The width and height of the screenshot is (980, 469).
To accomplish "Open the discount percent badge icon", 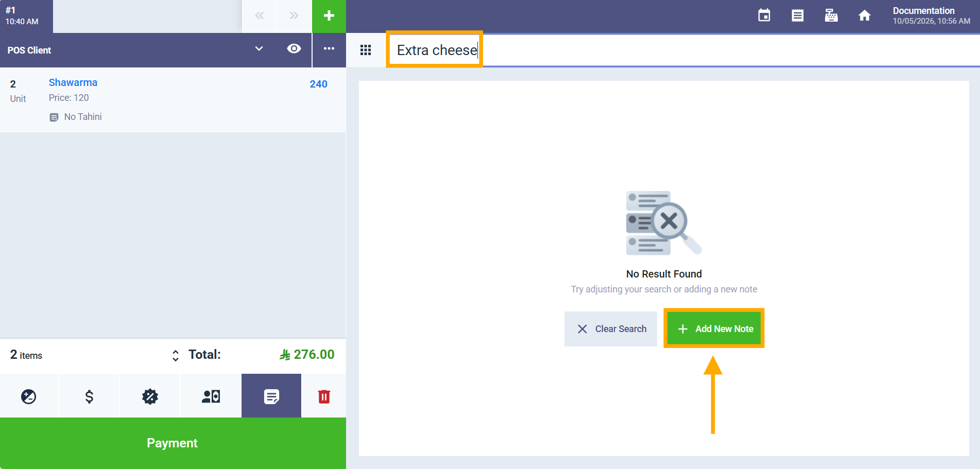I will tap(150, 396).
